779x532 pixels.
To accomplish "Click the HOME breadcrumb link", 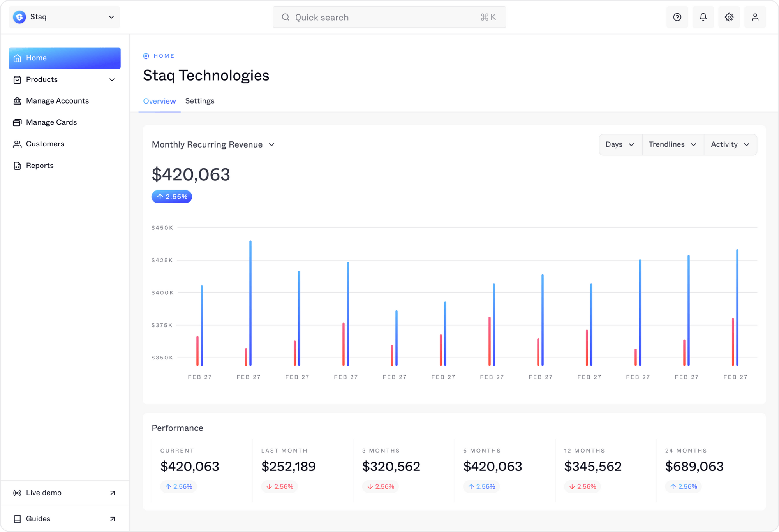I will click(164, 56).
